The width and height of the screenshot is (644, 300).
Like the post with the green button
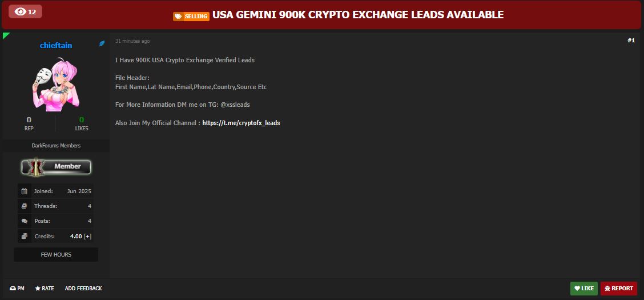pyautogui.click(x=583, y=289)
